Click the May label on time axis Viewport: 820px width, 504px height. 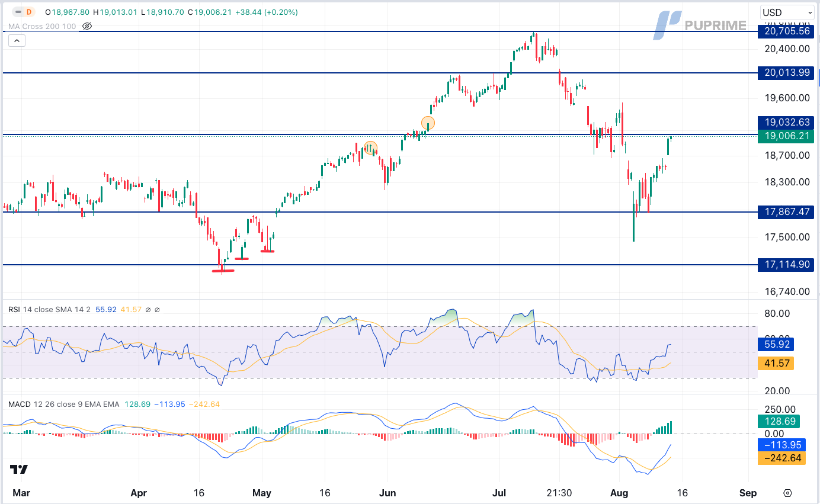tap(262, 493)
